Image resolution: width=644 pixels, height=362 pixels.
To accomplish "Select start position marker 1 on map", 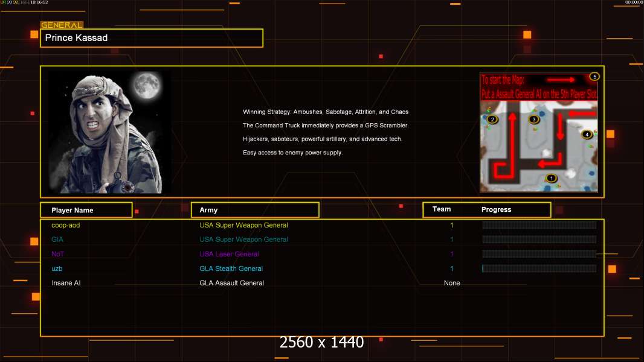I will click(551, 178).
